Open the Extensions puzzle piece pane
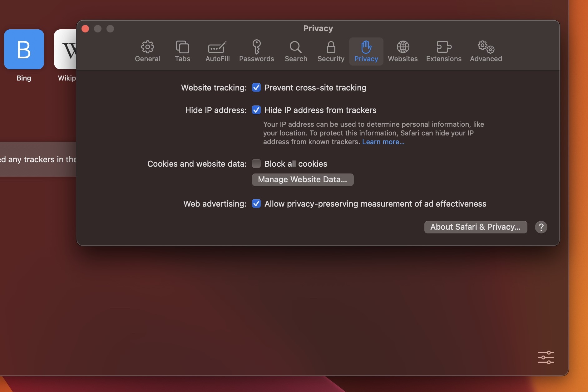The width and height of the screenshot is (588, 392). pos(444,51)
